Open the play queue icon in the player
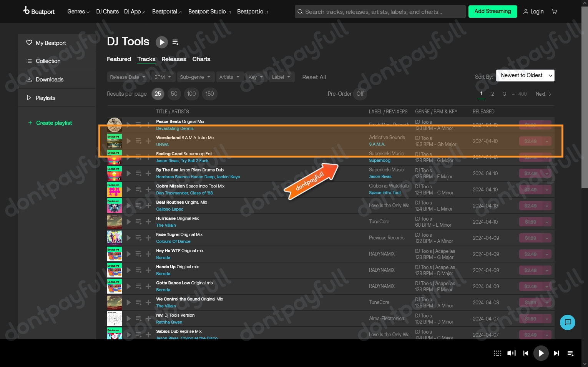Screen dimensions: 588x367 570,353
